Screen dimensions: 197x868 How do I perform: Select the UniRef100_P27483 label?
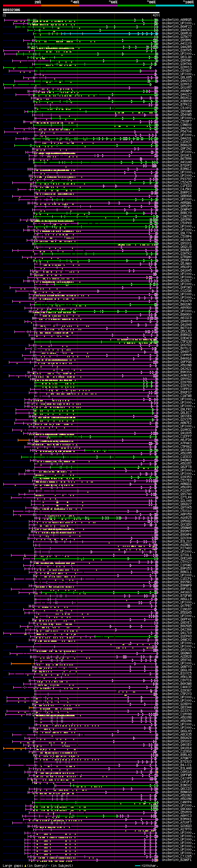pos(177,548)
